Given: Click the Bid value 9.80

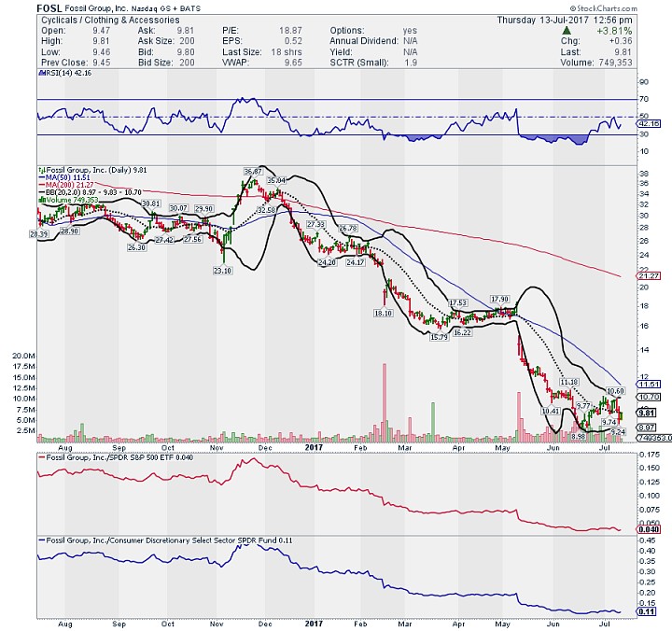Looking at the screenshot, I should pyautogui.click(x=186, y=52).
